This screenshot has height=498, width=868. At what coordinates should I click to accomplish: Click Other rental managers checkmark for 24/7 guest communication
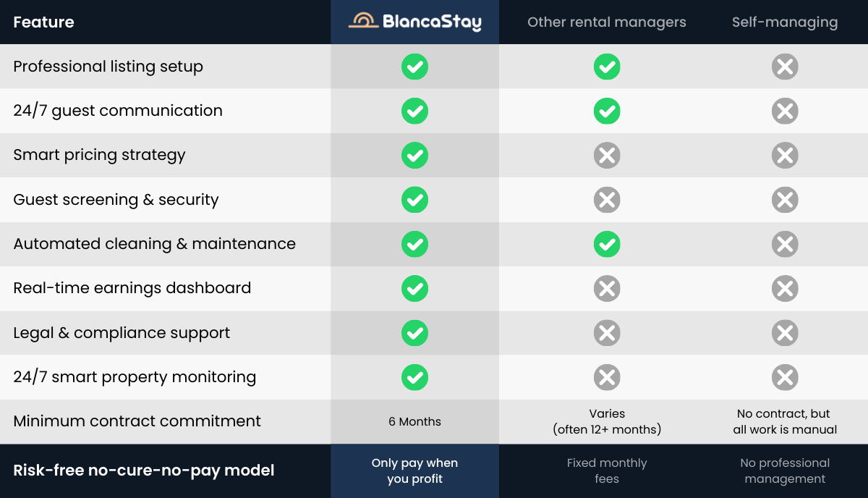point(607,111)
